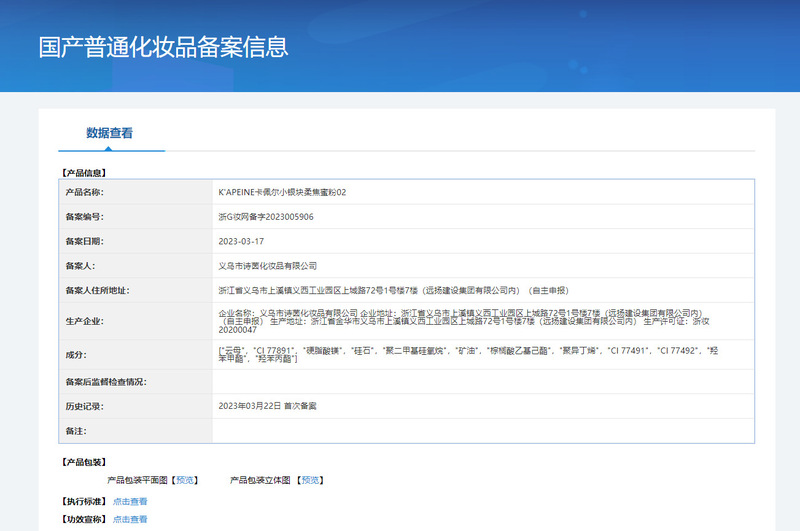The image size is (800, 531).
Task: Click the 产品包装平面图 label
Action: click(x=137, y=480)
